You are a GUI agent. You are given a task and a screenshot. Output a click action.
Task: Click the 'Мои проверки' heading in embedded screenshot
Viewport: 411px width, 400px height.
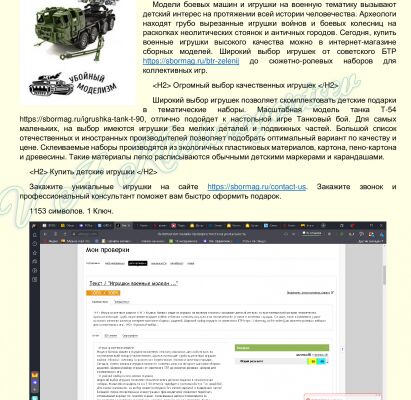pos(107,250)
